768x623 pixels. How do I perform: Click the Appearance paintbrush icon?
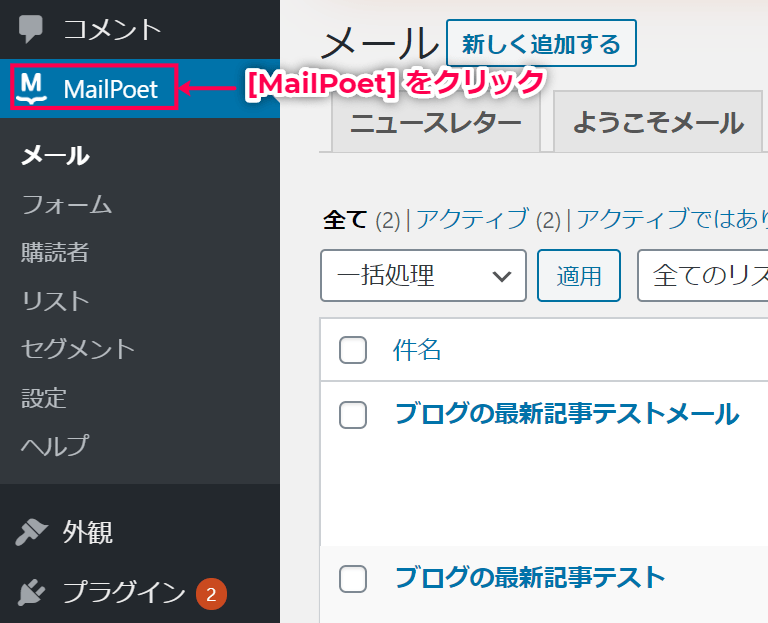tap(31, 532)
